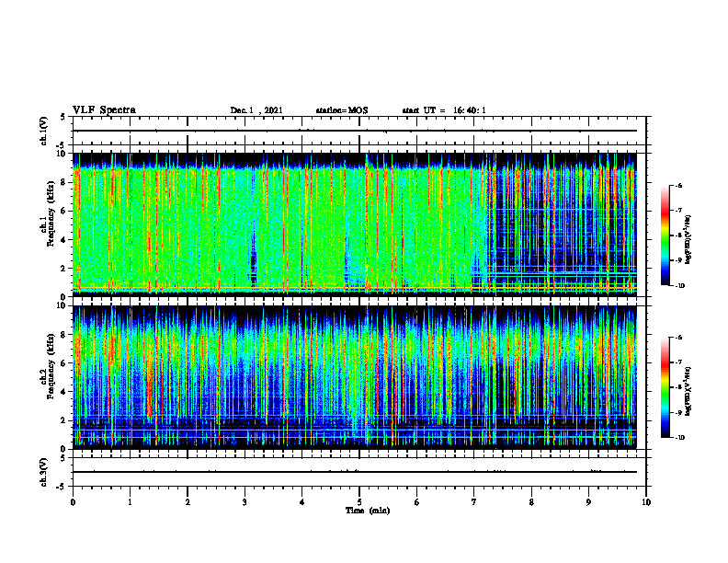Click the log(PSD) label beside ch.1 color bar
728x563 pixels.
point(688,240)
